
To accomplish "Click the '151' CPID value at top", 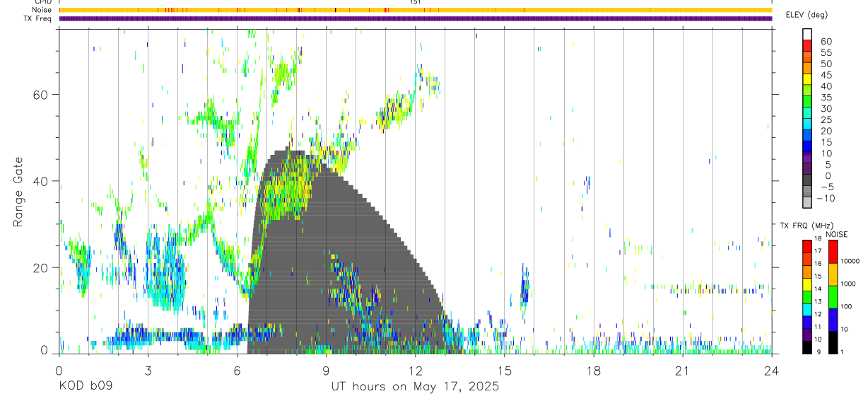I will (416, 2).
